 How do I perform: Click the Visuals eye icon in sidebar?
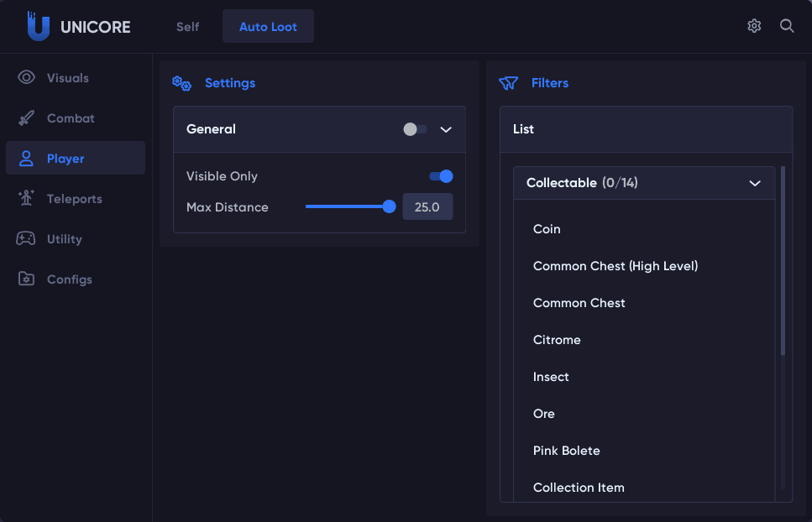pos(27,78)
